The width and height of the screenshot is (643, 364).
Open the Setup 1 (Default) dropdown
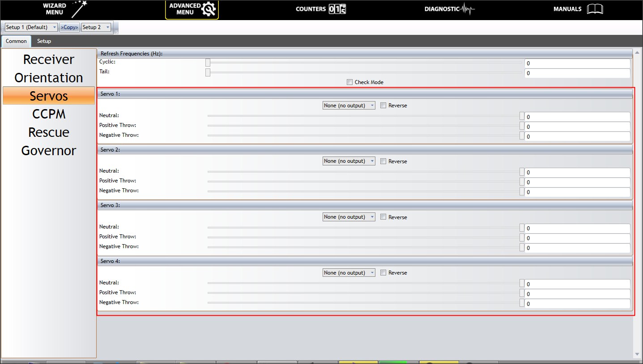click(31, 27)
